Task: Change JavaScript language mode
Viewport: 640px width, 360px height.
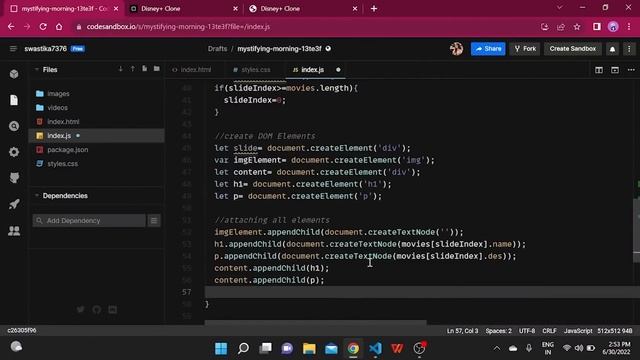Action: tap(578, 331)
